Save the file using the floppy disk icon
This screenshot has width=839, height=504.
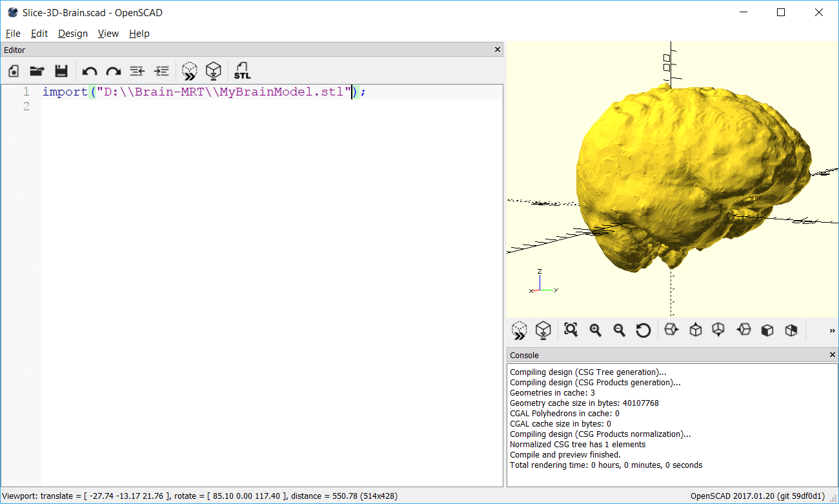[61, 71]
